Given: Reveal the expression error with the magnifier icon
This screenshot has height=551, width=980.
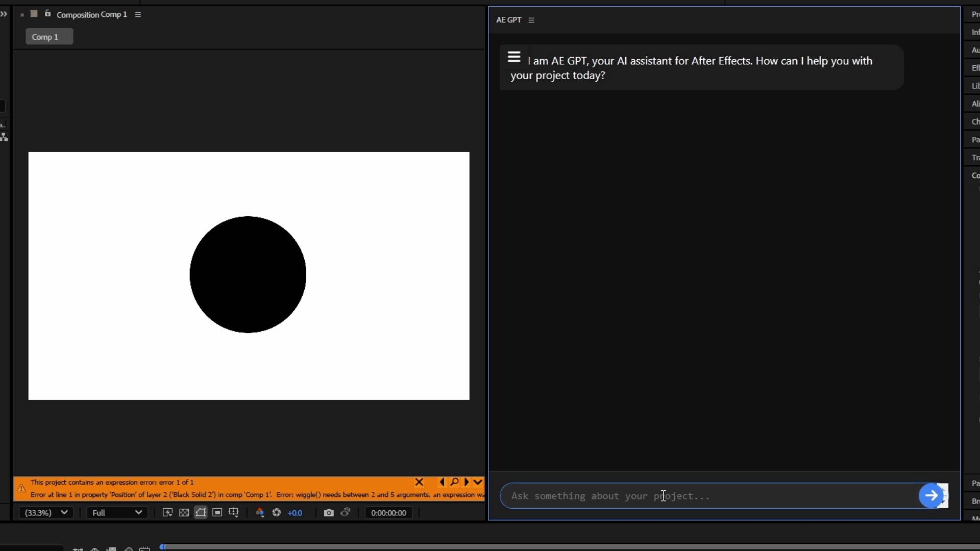Looking at the screenshot, I should tap(454, 482).
